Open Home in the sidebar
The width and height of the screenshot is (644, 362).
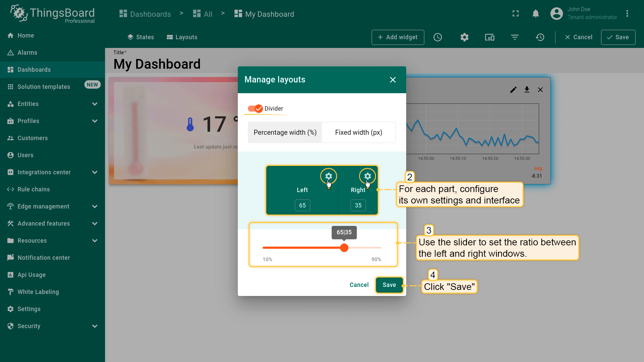52,36
